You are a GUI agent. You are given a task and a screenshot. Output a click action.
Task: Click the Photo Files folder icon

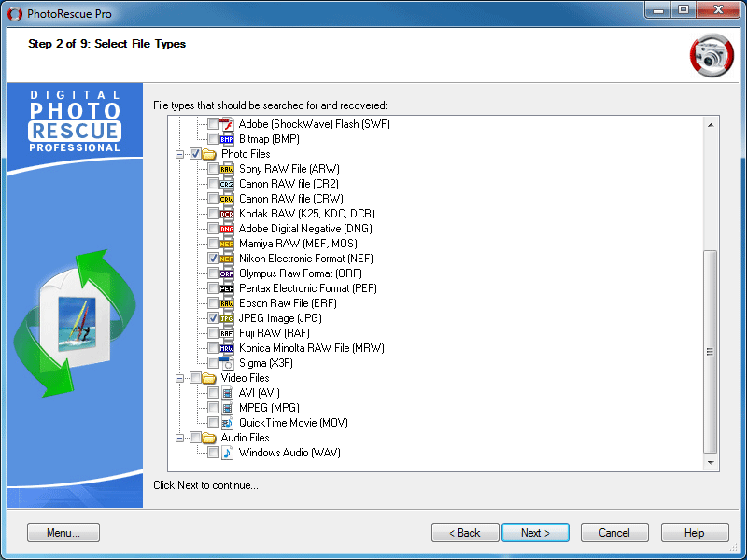coord(208,154)
